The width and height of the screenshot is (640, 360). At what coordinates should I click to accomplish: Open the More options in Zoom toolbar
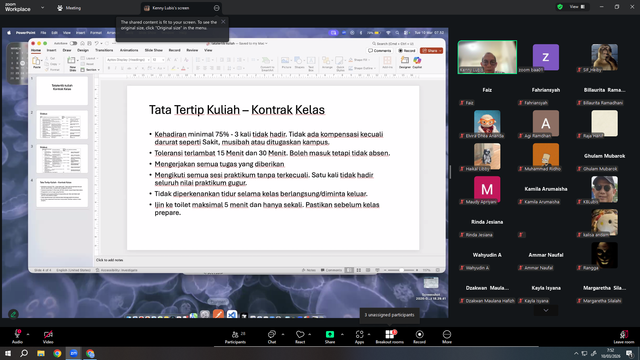447,337
